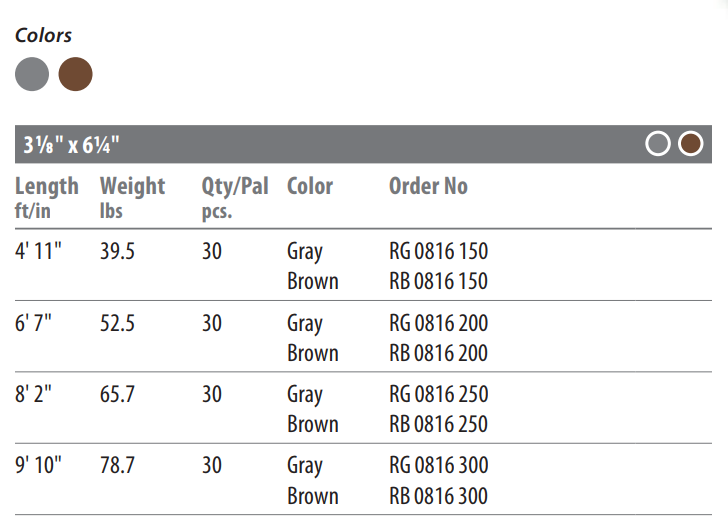728x525 pixels.
Task: Click the gray circle icon in the header bar
Action: [x=658, y=143]
